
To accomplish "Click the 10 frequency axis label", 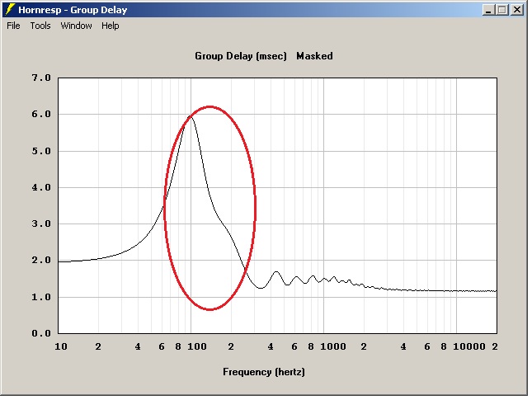I will pos(61,346).
